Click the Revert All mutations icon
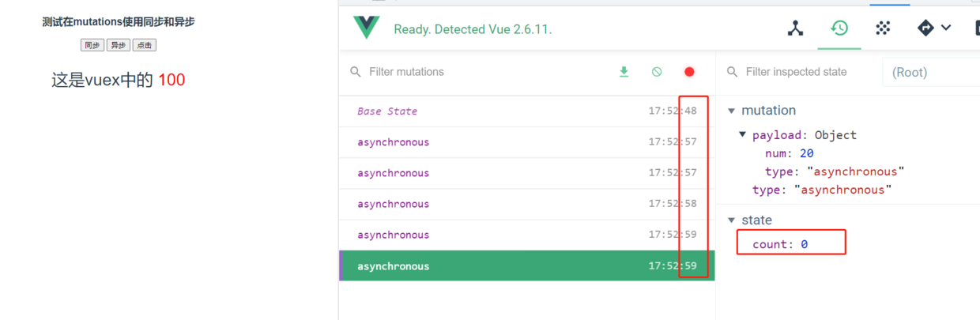 click(x=657, y=72)
